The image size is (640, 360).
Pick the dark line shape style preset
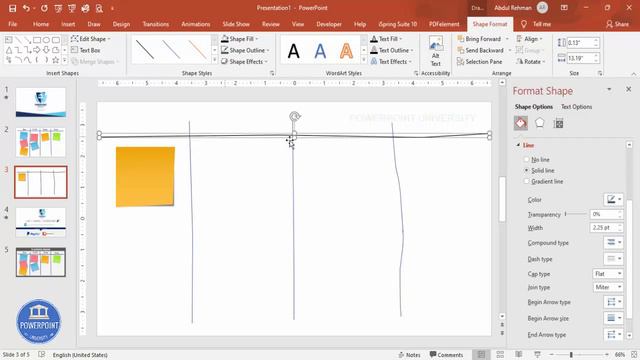pos(145,50)
